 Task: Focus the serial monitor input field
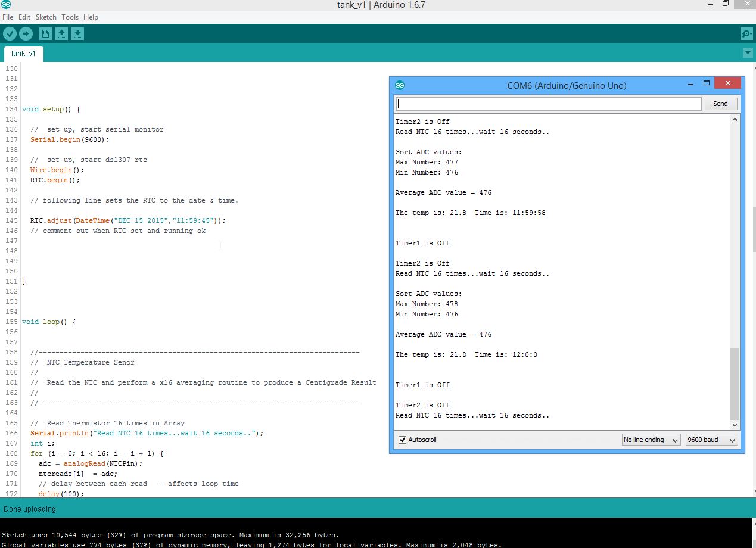[x=548, y=104]
